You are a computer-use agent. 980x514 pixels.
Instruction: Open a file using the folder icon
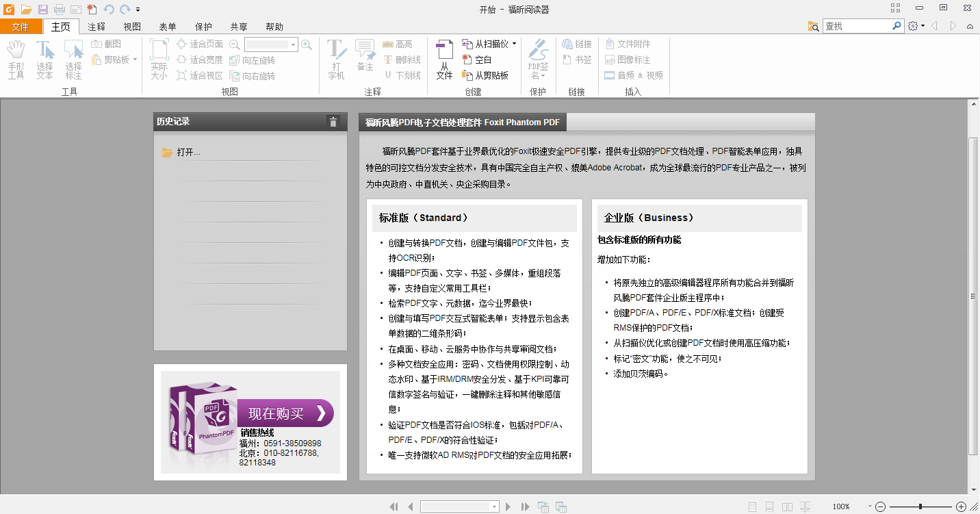tap(27, 10)
